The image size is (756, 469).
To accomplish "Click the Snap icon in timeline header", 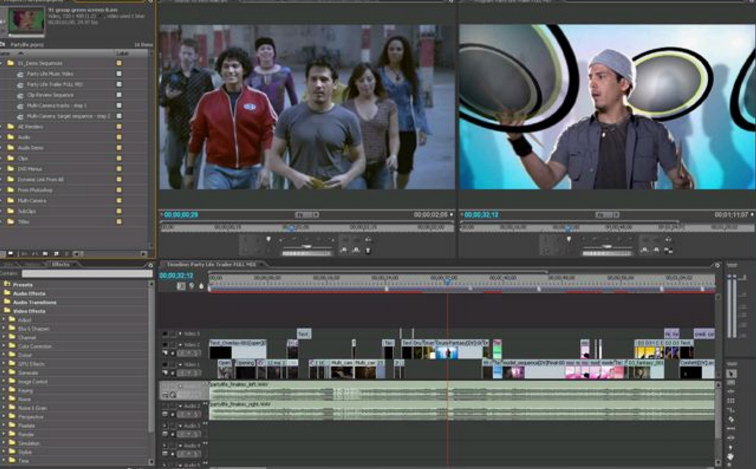I will coord(181,286).
